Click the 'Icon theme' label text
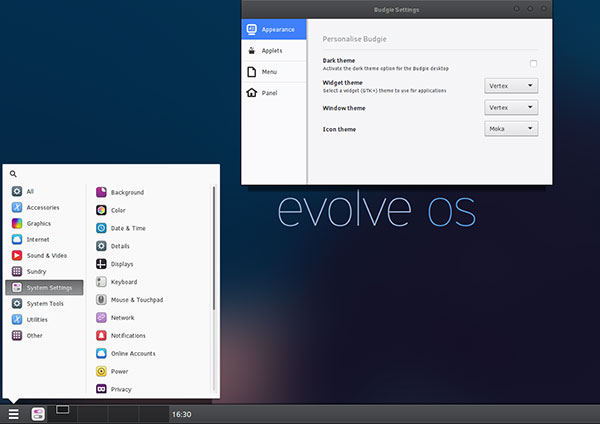This screenshot has width=600, height=424. [339, 129]
